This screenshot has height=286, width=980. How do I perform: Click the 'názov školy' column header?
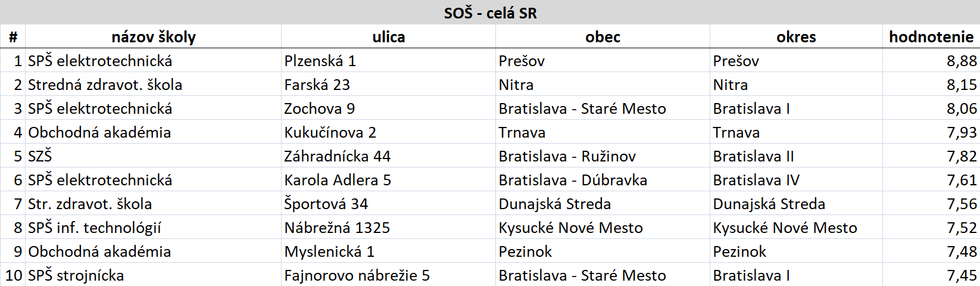pos(153,36)
